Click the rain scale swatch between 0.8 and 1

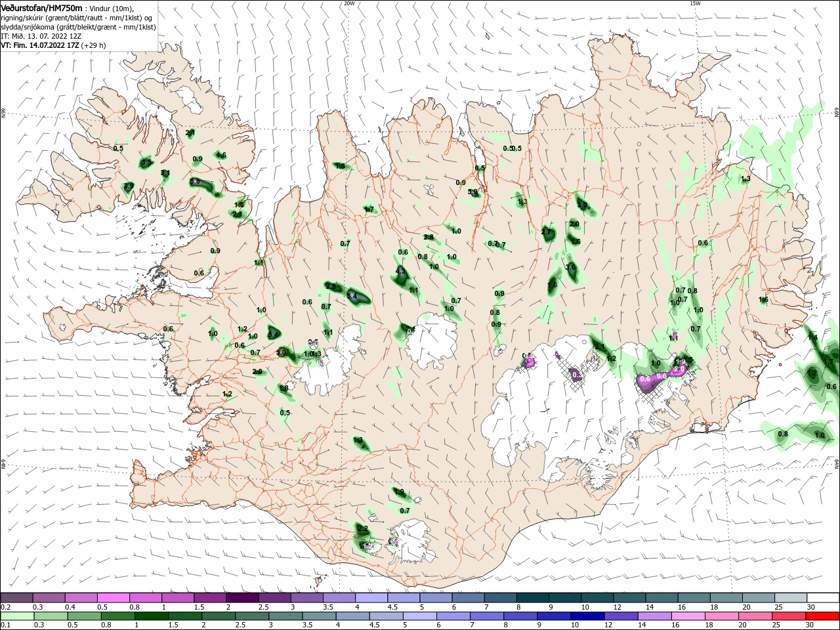point(118,616)
